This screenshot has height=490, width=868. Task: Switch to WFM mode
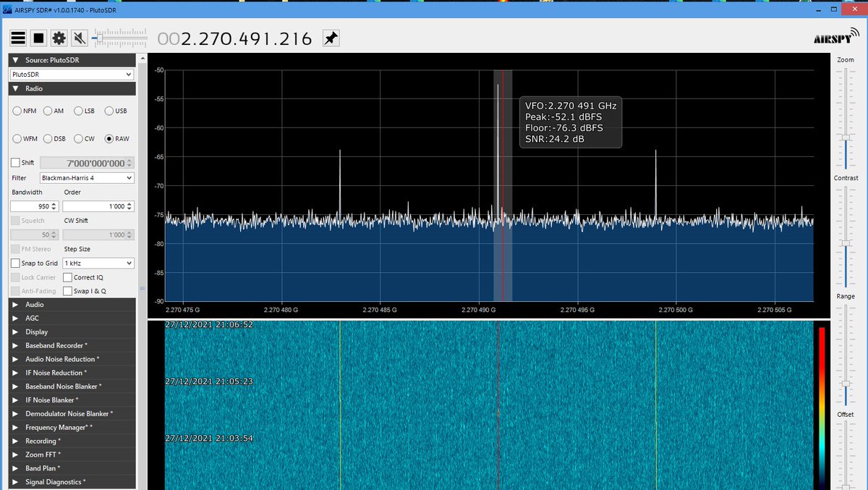(25, 138)
